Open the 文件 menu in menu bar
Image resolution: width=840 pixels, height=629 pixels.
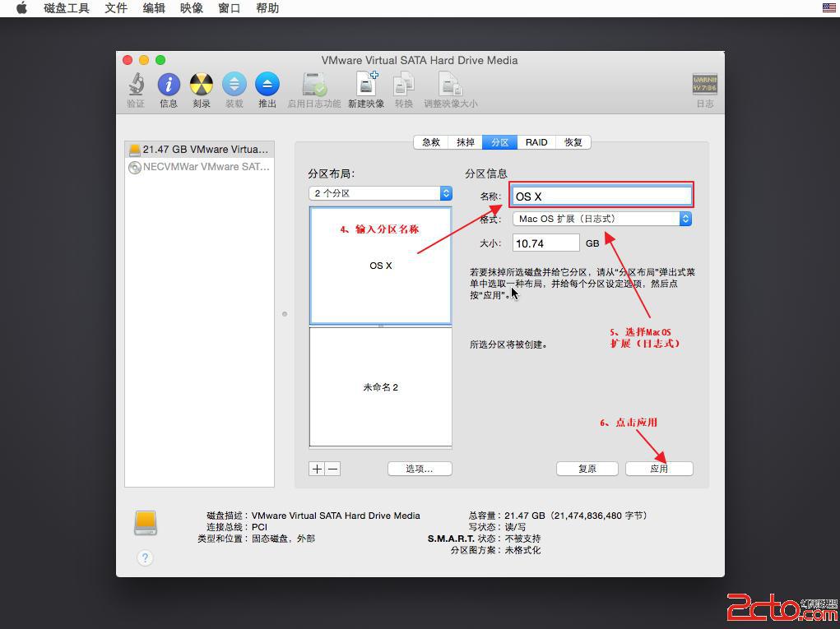pyautogui.click(x=116, y=8)
